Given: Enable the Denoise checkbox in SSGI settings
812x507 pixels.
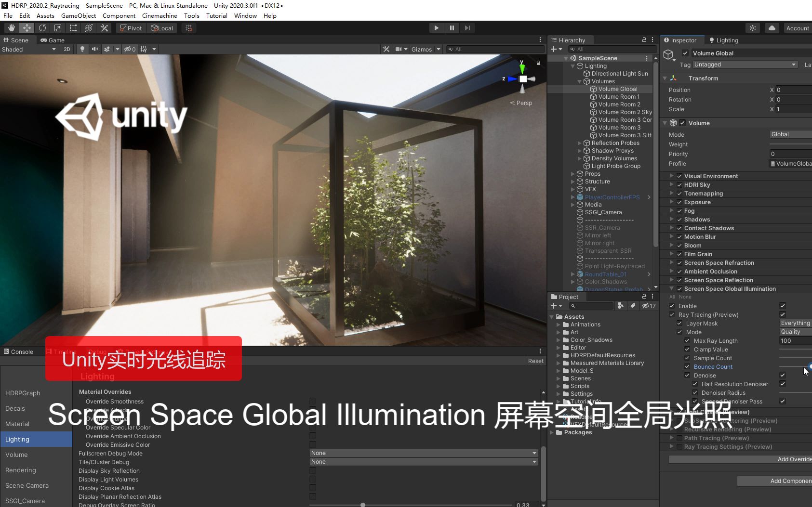Looking at the screenshot, I should (783, 375).
